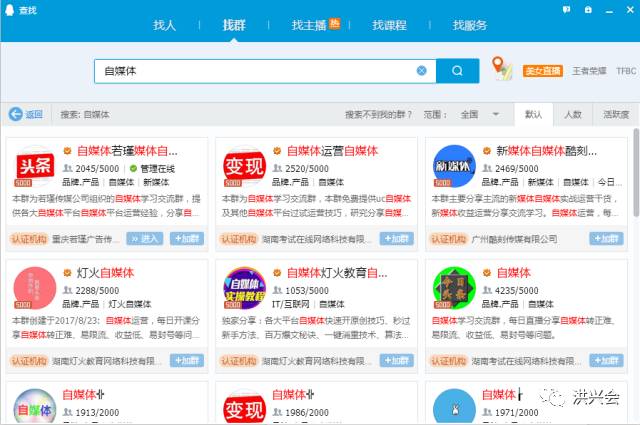Open group title 灯火自媒体
The width and height of the screenshot is (640, 425).
(x=105, y=273)
